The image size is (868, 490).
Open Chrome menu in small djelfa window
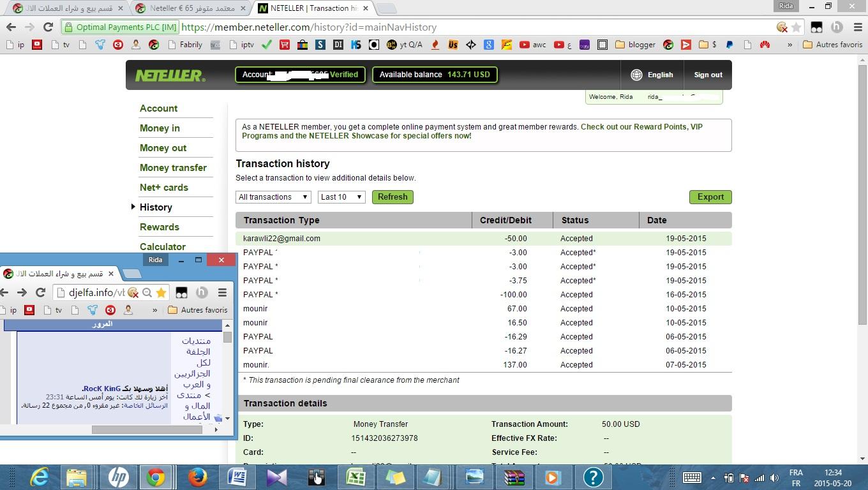pos(222,292)
